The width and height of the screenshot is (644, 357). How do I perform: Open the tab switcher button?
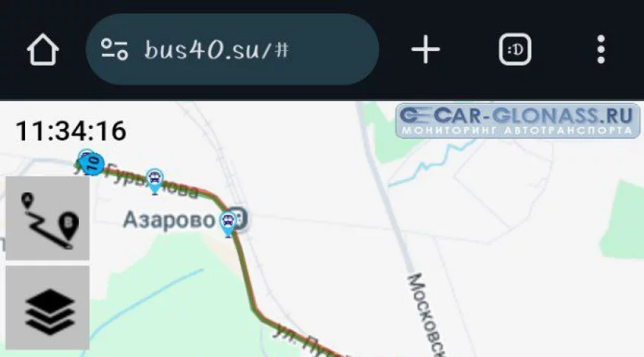coord(515,49)
